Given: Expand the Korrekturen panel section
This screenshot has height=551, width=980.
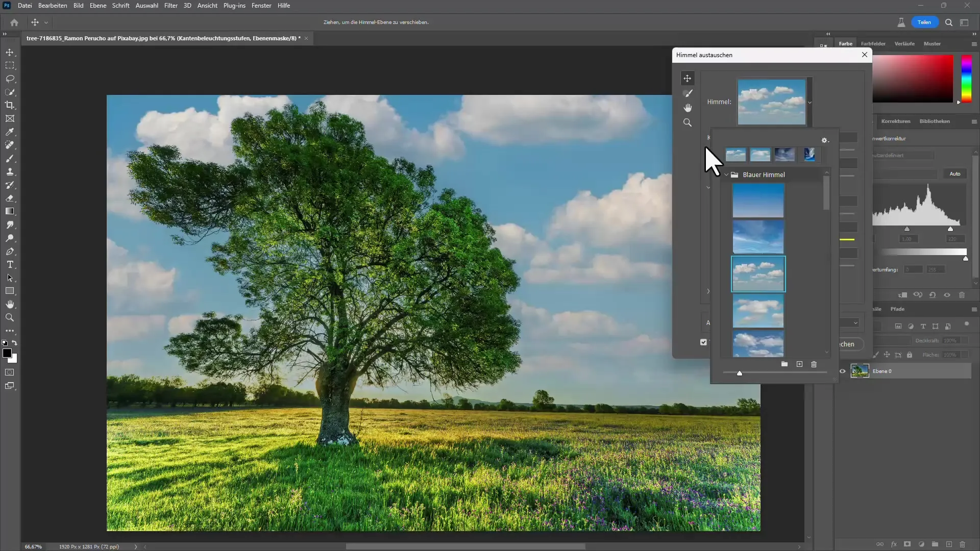Looking at the screenshot, I should pyautogui.click(x=896, y=121).
